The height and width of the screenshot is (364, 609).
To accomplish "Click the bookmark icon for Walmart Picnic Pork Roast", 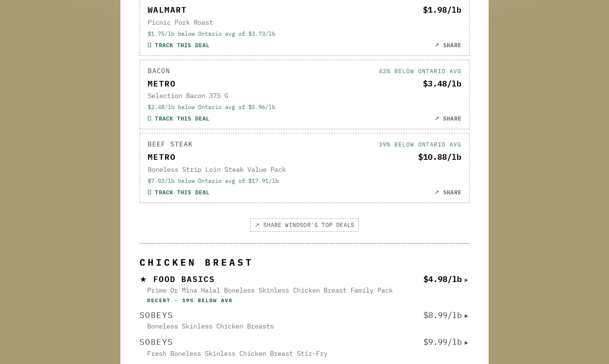I will pos(150,45).
